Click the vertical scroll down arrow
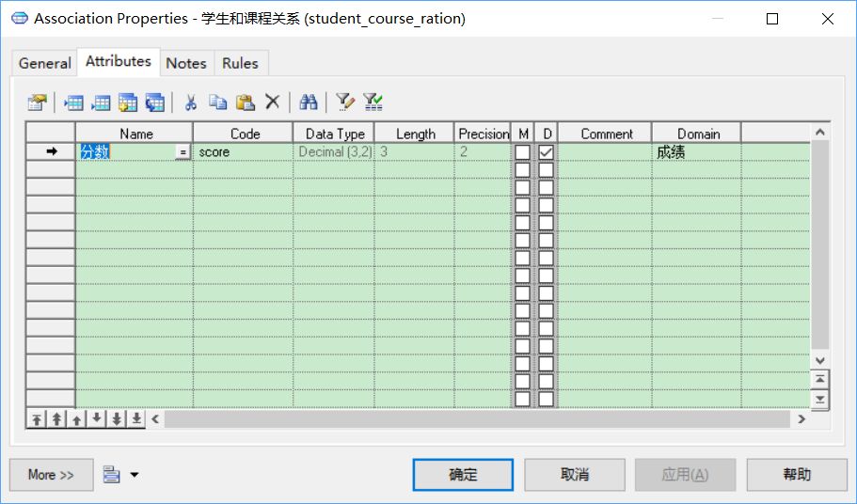The height and width of the screenshot is (504, 857). point(819,360)
